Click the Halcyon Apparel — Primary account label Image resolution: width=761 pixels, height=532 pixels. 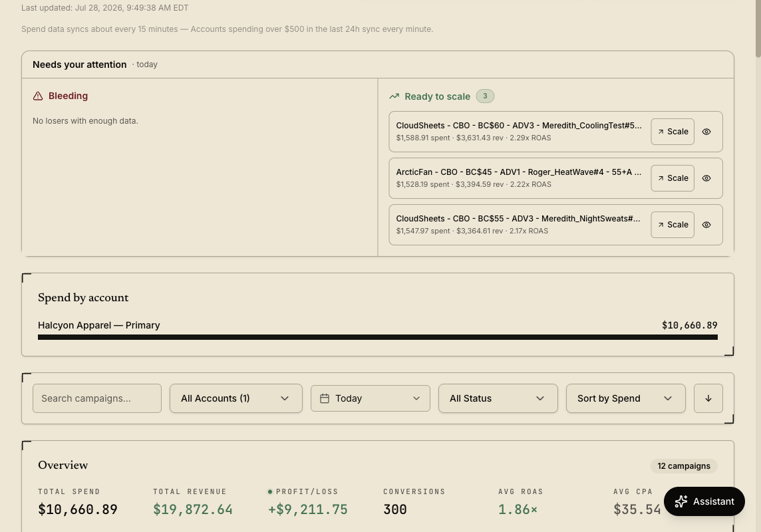click(99, 325)
